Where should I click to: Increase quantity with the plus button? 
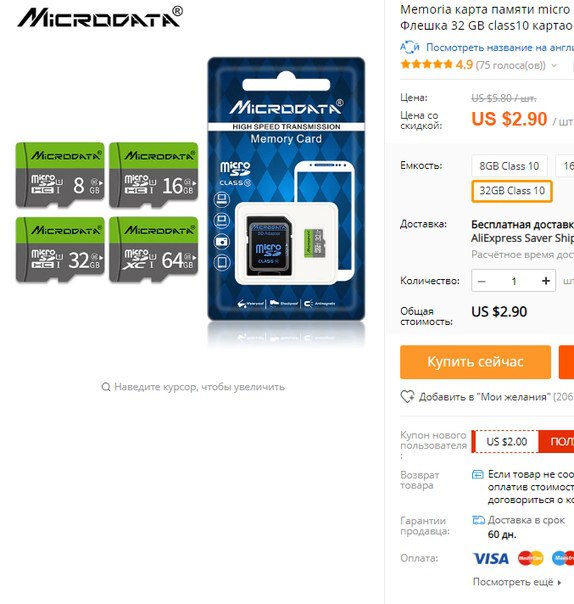tap(545, 281)
